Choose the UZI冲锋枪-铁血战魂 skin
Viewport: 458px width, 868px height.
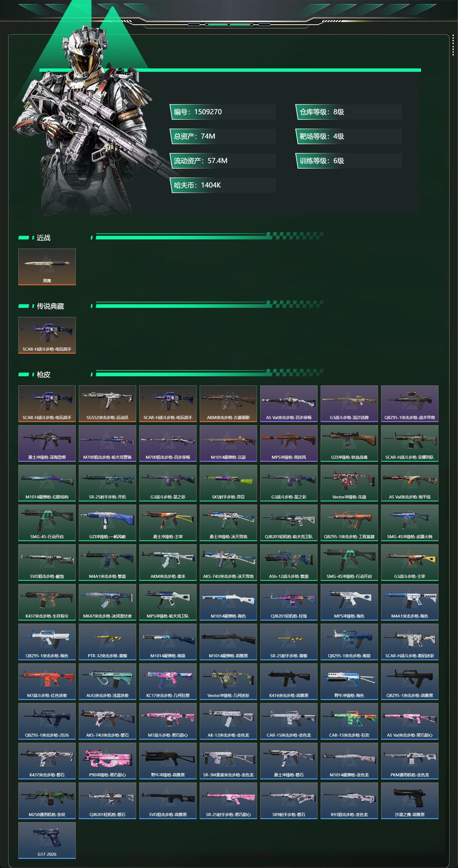(349, 443)
